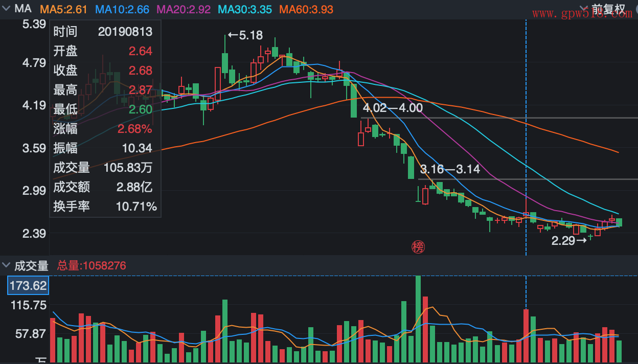Collapse the 成交量 volume panel chevron
Screen dimensions: 638x364
pyautogui.click(x=6, y=265)
